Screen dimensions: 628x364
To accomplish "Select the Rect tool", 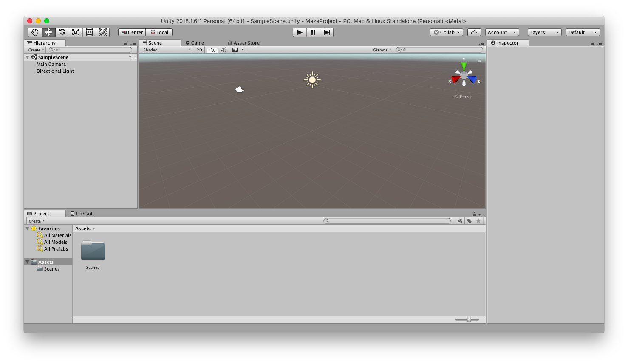I will point(90,32).
